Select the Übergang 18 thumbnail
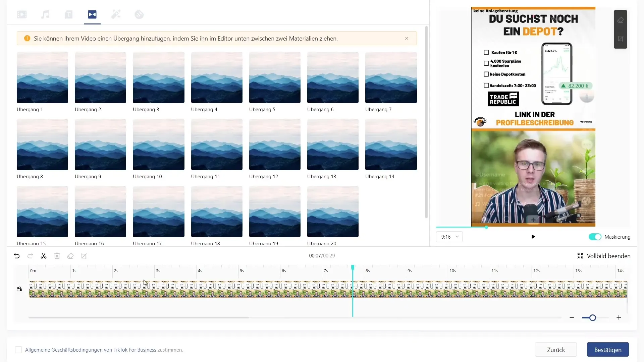This screenshot has height=362, width=644. click(x=217, y=212)
